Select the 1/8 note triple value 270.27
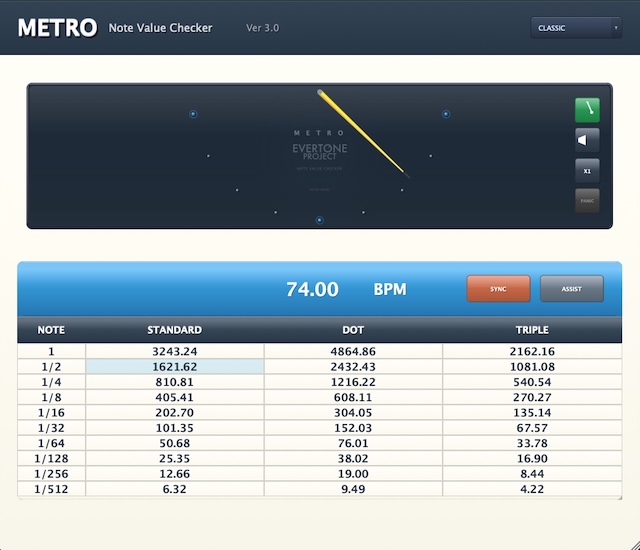The height and width of the screenshot is (550, 640). (x=532, y=397)
